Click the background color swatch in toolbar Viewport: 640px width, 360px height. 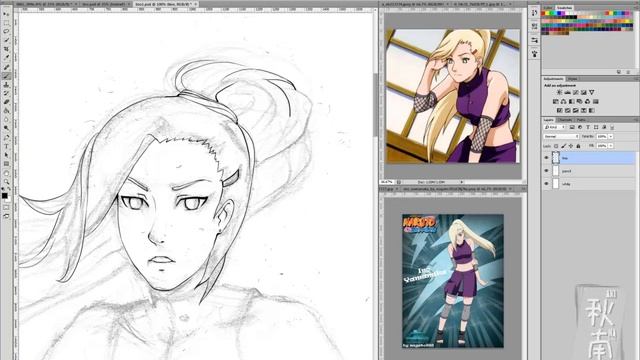pyautogui.click(x=8, y=200)
